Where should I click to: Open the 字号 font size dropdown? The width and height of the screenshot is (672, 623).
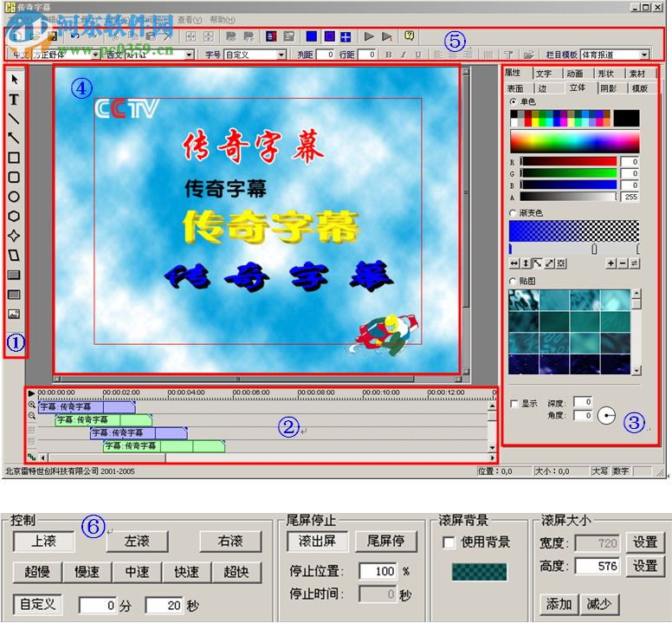281,55
